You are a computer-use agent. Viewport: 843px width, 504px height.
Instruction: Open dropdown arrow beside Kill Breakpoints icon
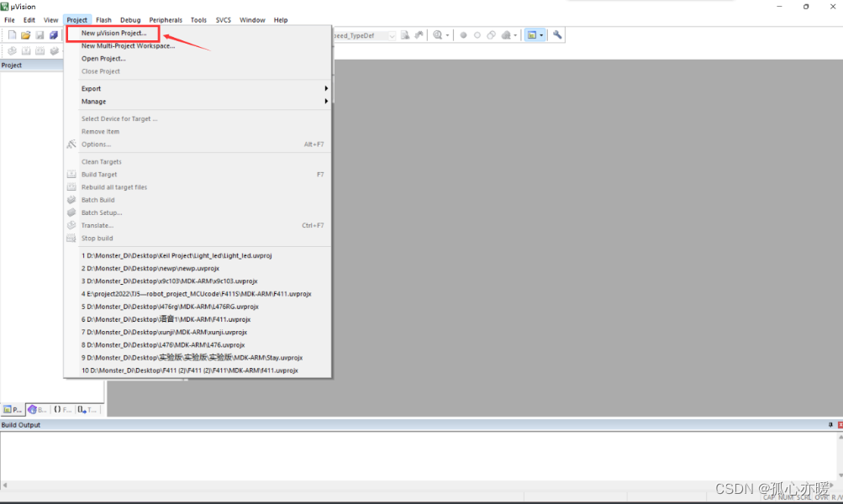pyautogui.click(x=515, y=35)
